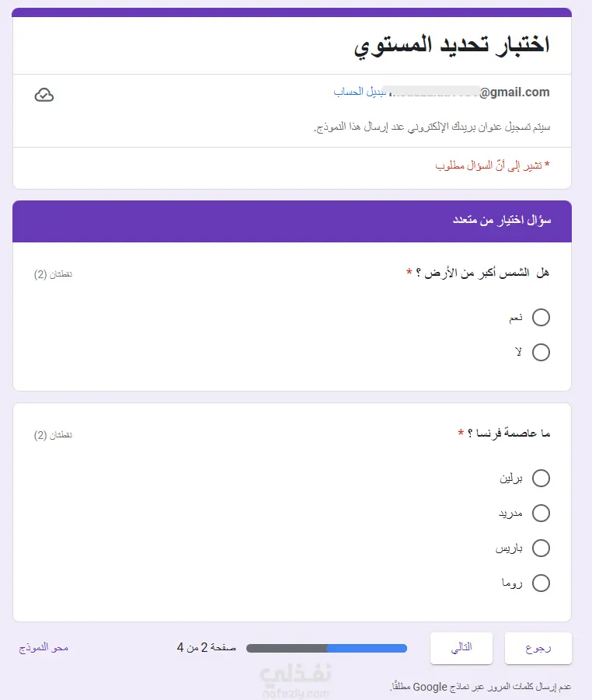Select the لا radio option
Screen dimensions: 592x700
(541, 352)
